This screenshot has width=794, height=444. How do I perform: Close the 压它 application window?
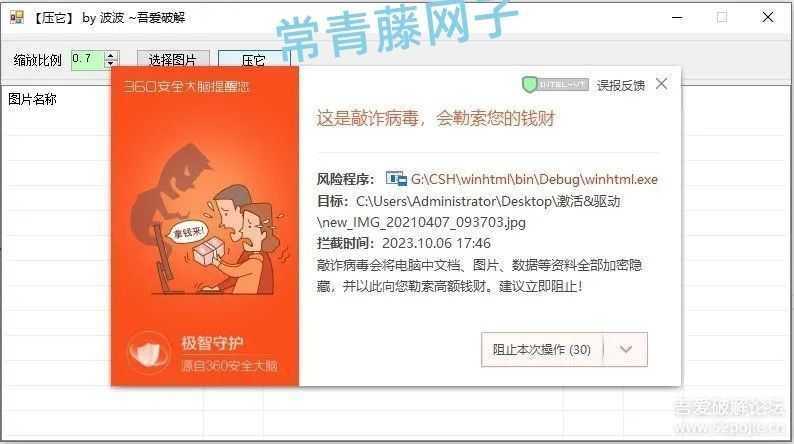[768, 17]
